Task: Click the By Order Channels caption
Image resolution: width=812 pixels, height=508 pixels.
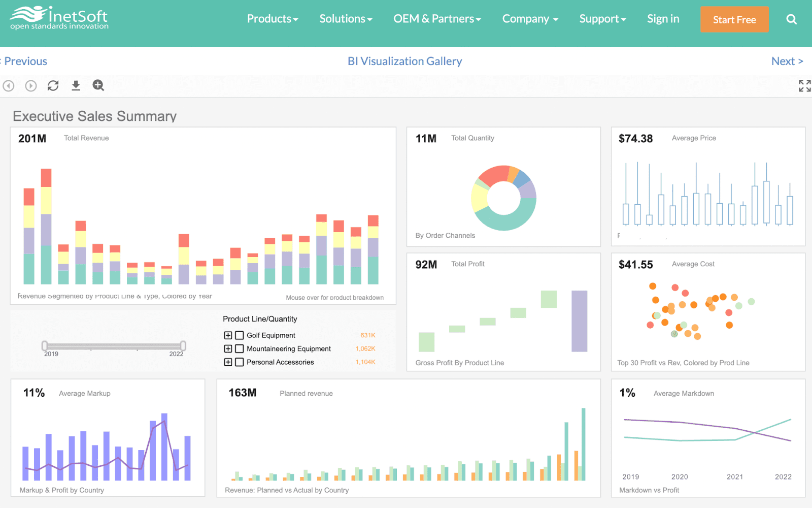Action: point(445,236)
